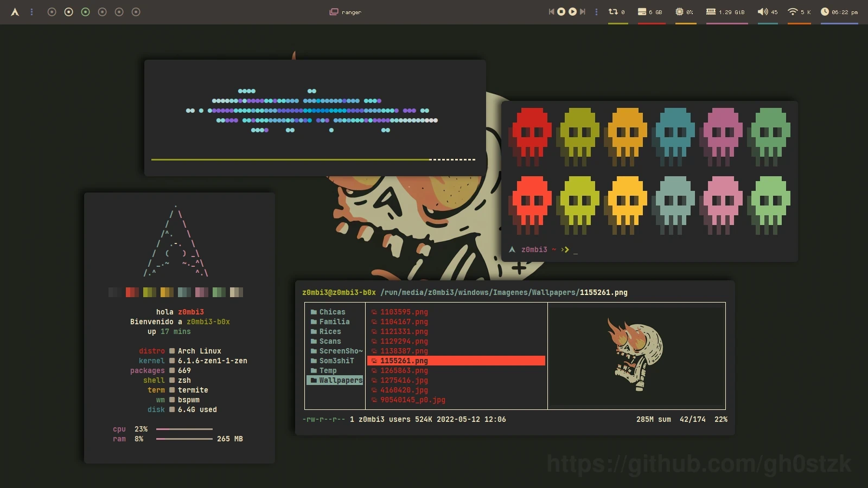Go to the previous track

tap(551, 11)
